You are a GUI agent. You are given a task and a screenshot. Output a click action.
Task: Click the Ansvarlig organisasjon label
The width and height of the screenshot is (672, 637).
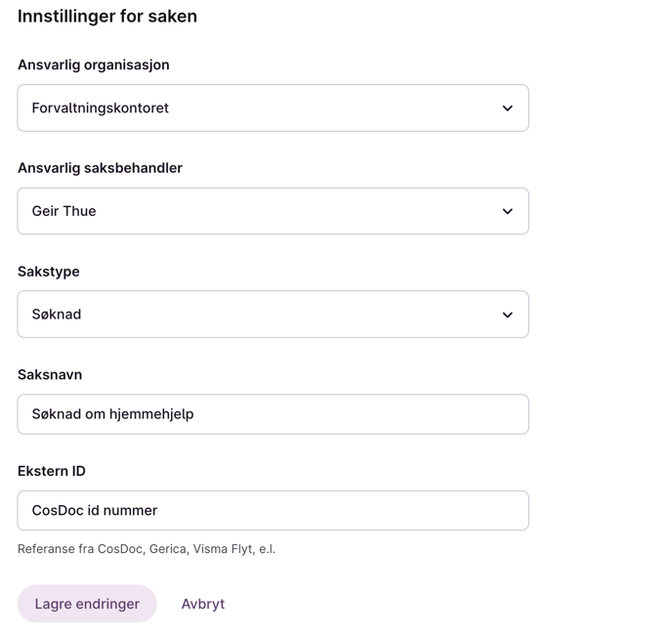coord(94,64)
